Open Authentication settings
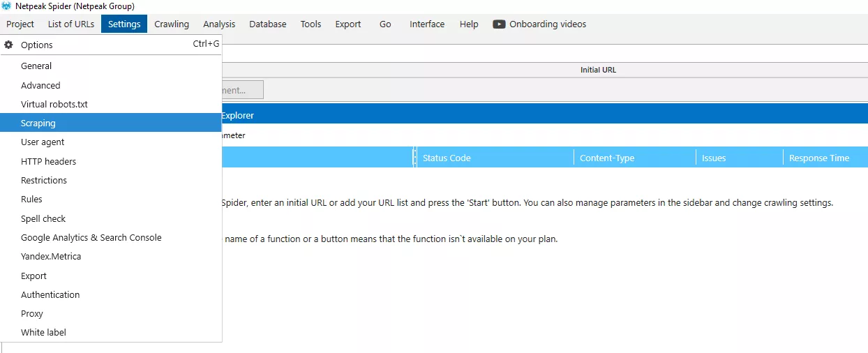 pyautogui.click(x=111, y=294)
